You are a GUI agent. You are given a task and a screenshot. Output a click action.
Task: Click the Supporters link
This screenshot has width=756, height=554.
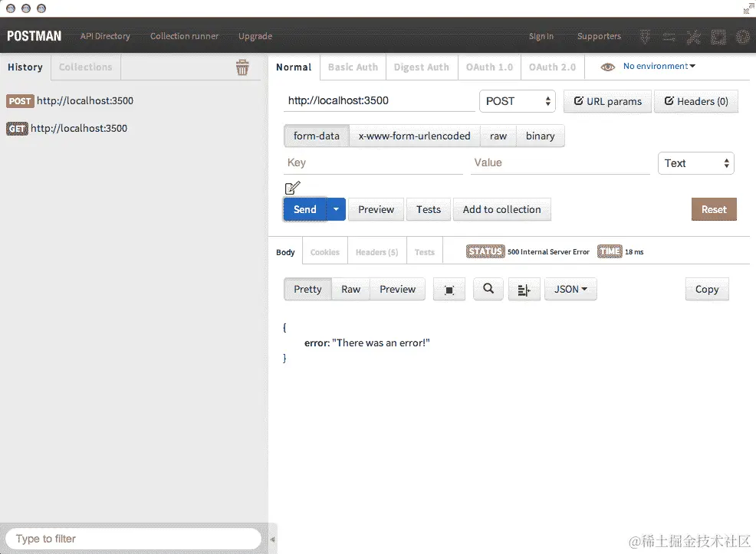pyautogui.click(x=600, y=36)
